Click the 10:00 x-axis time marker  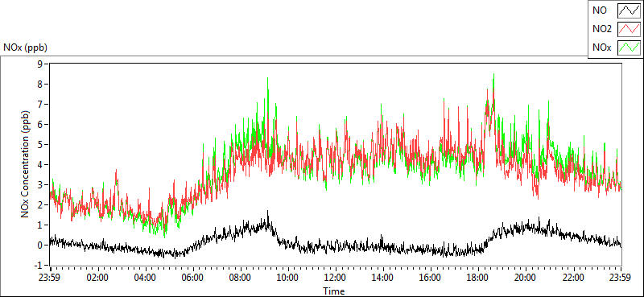(287, 277)
